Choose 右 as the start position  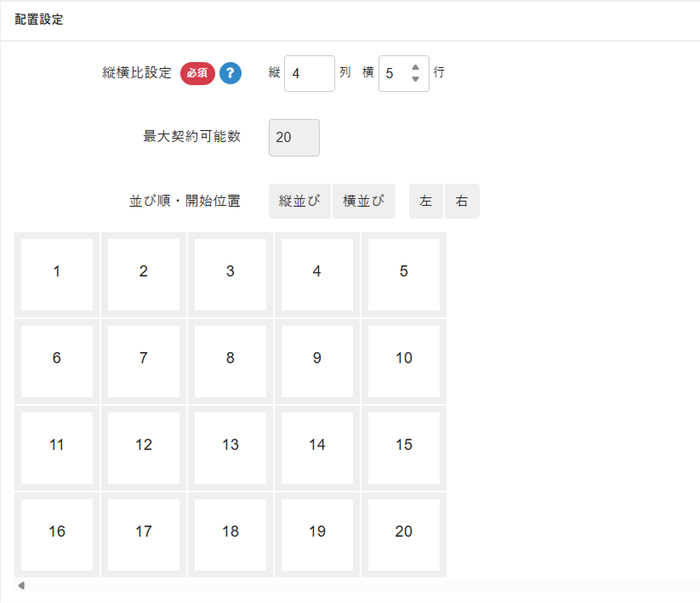(462, 201)
